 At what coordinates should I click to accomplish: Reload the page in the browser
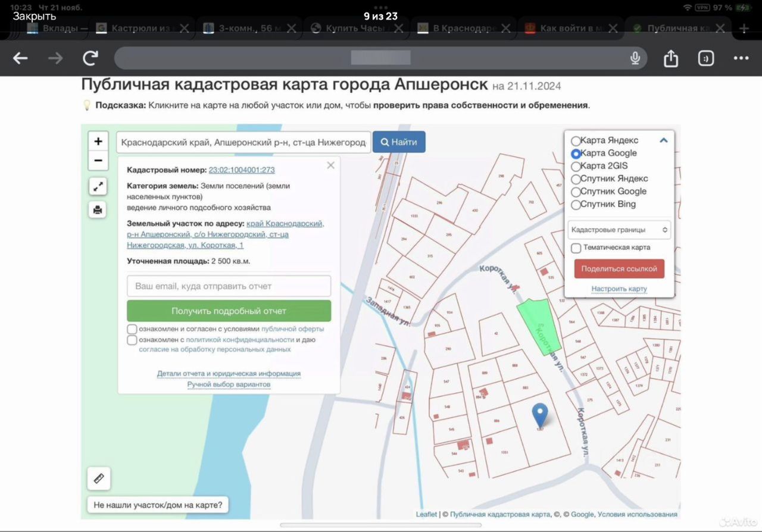(90, 58)
